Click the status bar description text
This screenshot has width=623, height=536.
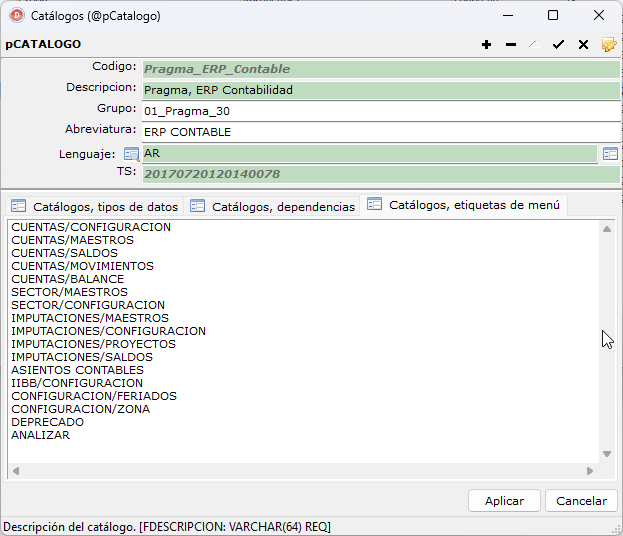click(167, 527)
